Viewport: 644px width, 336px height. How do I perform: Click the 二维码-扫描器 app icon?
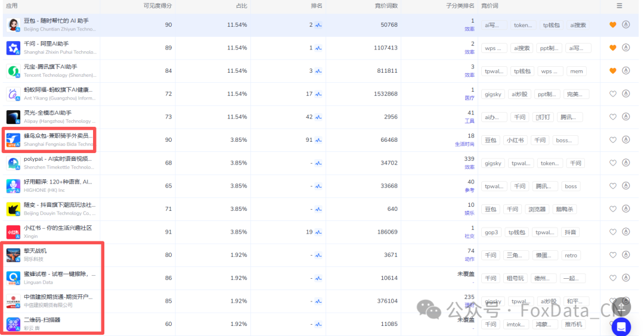(13, 323)
